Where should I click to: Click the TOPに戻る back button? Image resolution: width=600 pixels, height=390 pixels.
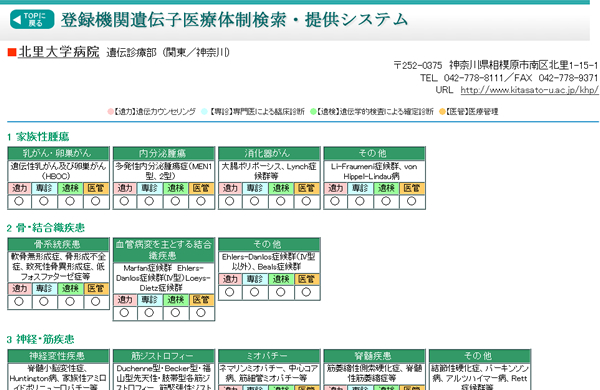[32, 20]
